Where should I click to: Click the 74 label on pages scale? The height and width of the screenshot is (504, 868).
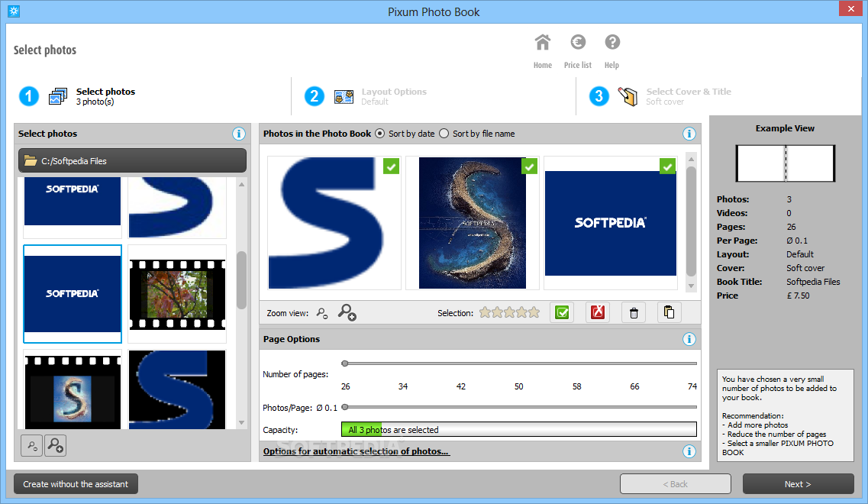692,386
